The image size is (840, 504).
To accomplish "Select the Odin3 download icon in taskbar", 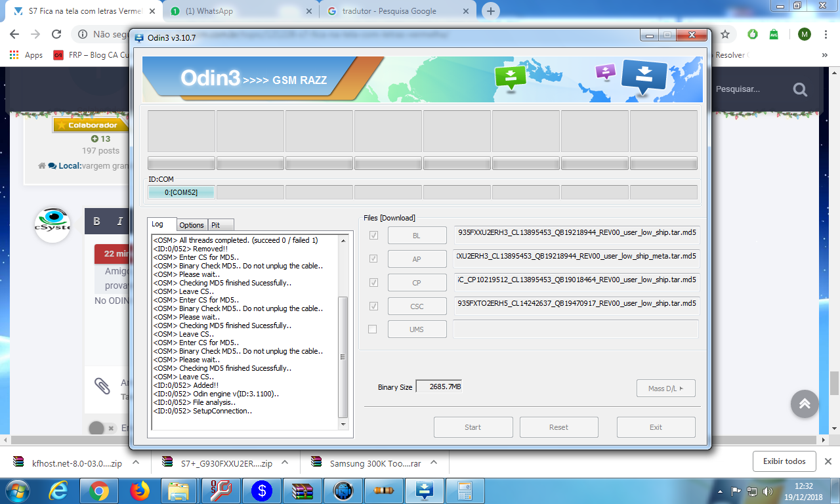I will [x=425, y=491].
